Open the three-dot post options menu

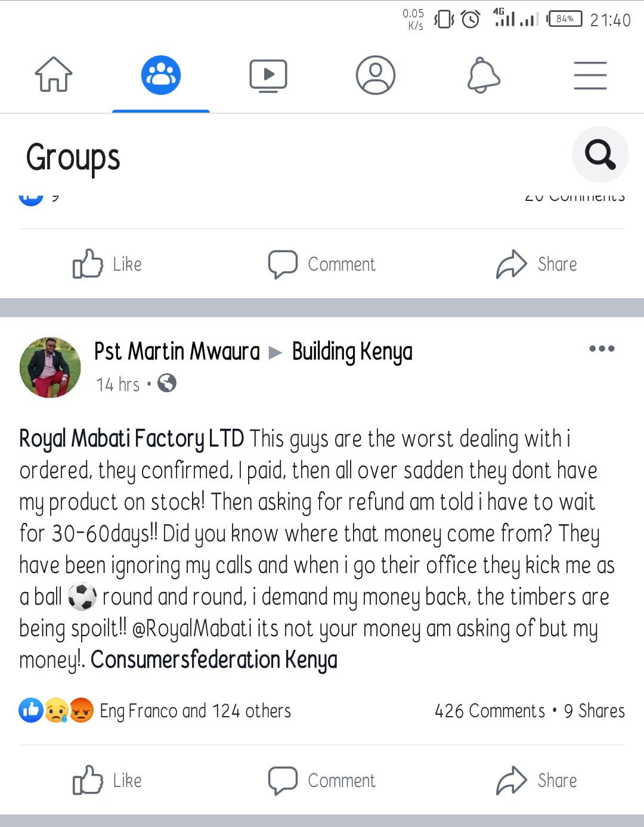click(x=602, y=349)
